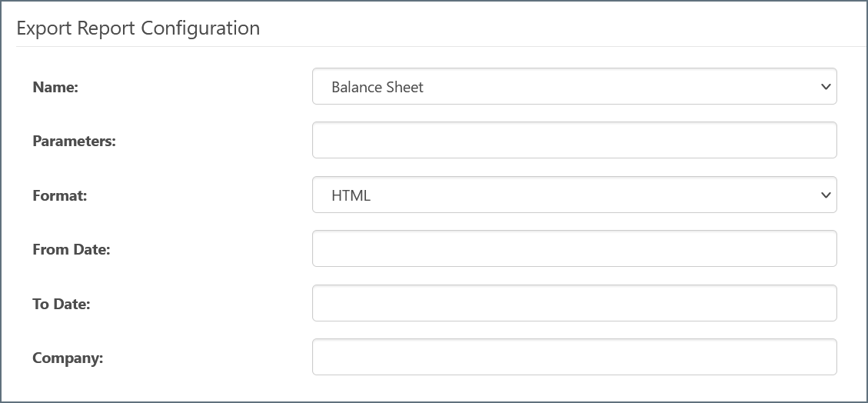Screen dimensions: 868x403
Task: Click the 'HTML' selected format text
Action: [351, 195]
